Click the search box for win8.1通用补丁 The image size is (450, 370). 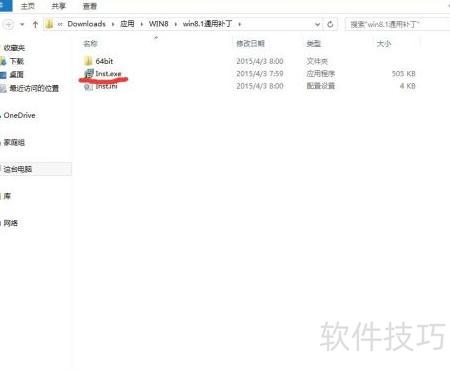397,24
